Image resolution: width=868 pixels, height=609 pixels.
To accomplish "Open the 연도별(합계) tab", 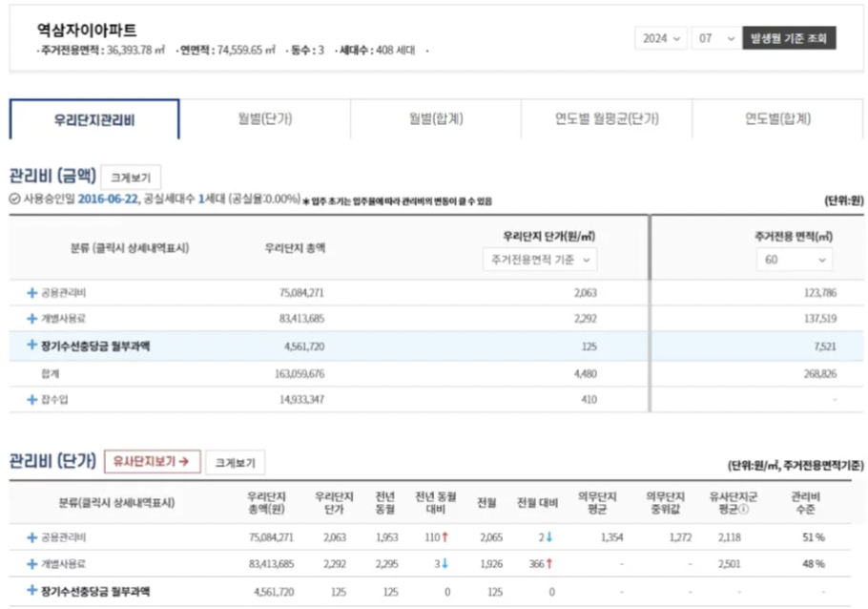I will (x=777, y=119).
